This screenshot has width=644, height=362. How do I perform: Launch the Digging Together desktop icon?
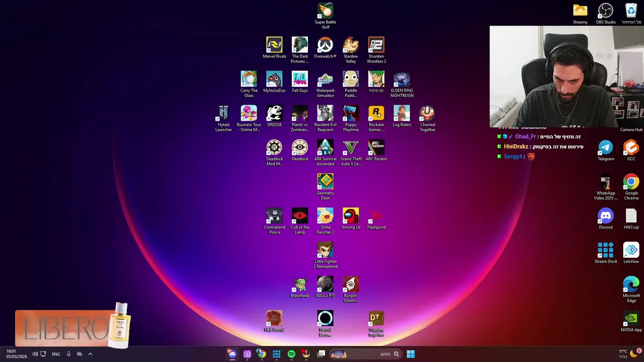[x=376, y=323]
